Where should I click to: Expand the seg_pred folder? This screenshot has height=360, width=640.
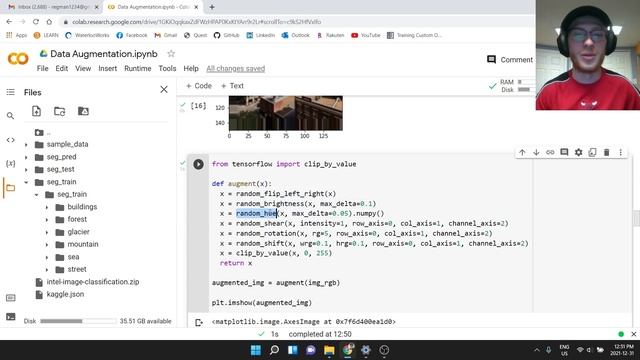27,157
